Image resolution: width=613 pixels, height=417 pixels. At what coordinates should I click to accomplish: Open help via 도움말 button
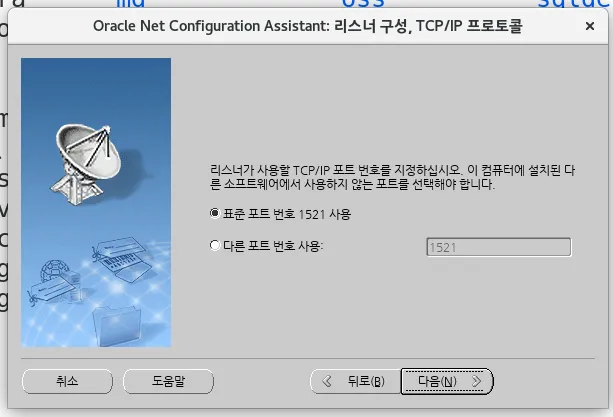(168, 381)
